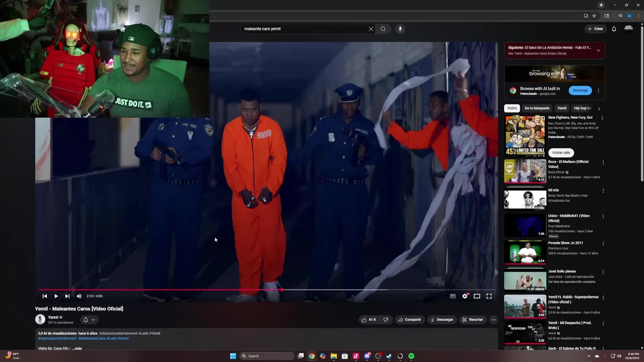The height and width of the screenshot is (362, 644).
Task: Open Spotify from the taskbar
Action: tap(411, 356)
